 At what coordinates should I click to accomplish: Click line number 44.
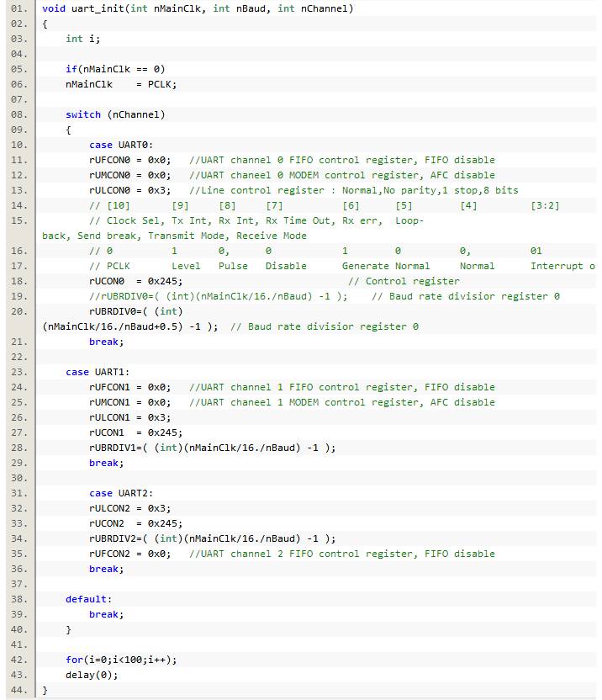[18, 692]
